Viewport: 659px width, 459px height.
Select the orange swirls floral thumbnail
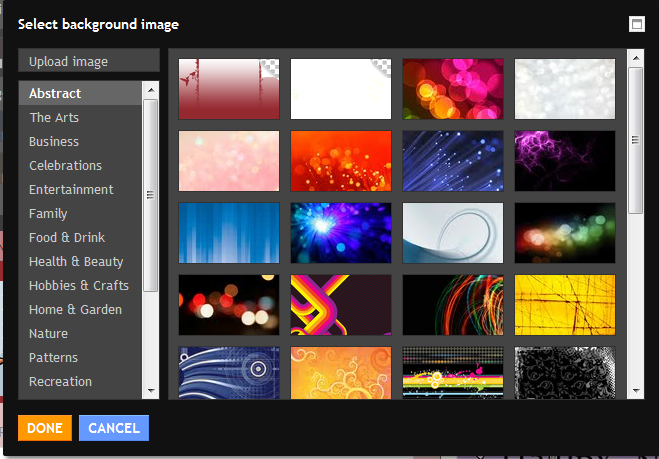(341, 373)
